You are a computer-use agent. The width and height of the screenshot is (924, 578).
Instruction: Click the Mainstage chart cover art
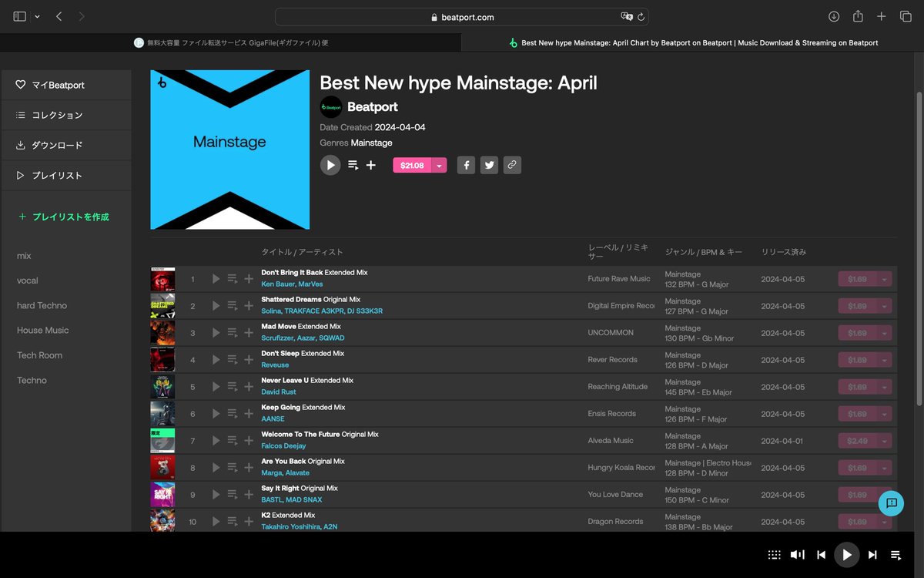click(230, 150)
